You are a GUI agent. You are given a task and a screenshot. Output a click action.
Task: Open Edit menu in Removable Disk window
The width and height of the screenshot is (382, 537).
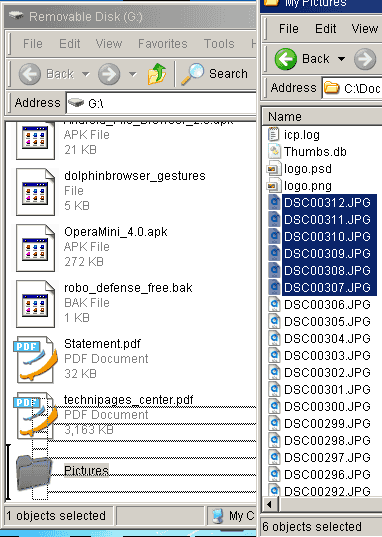70,44
